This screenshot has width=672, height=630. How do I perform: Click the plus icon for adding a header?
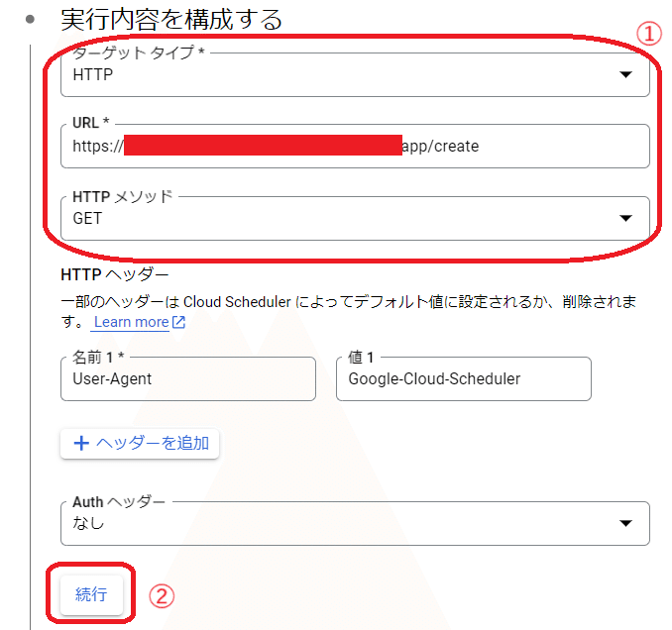click(x=82, y=443)
